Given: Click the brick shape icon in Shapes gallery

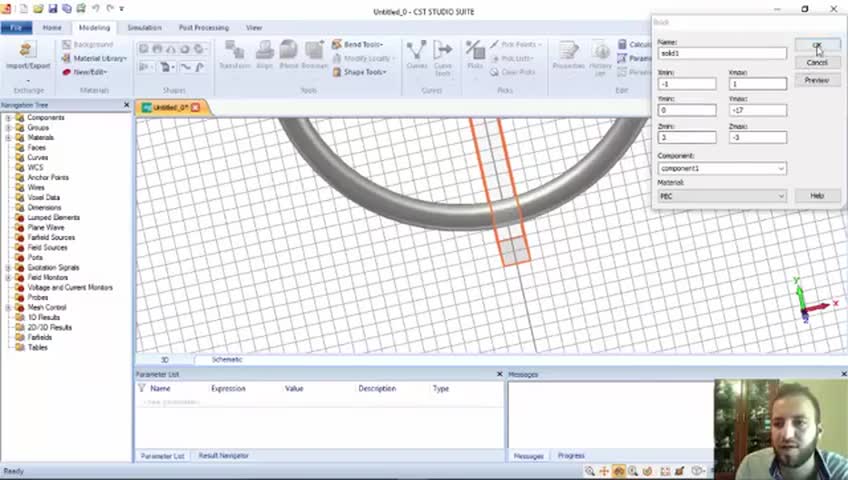Looking at the screenshot, I should tap(144, 49).
